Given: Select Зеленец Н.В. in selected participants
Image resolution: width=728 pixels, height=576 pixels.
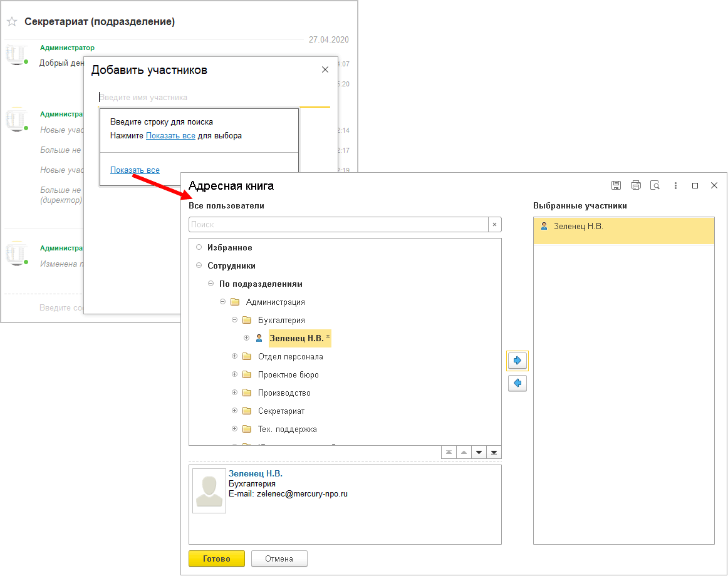Looking at the screenshot, I should [x=623, y=230].
